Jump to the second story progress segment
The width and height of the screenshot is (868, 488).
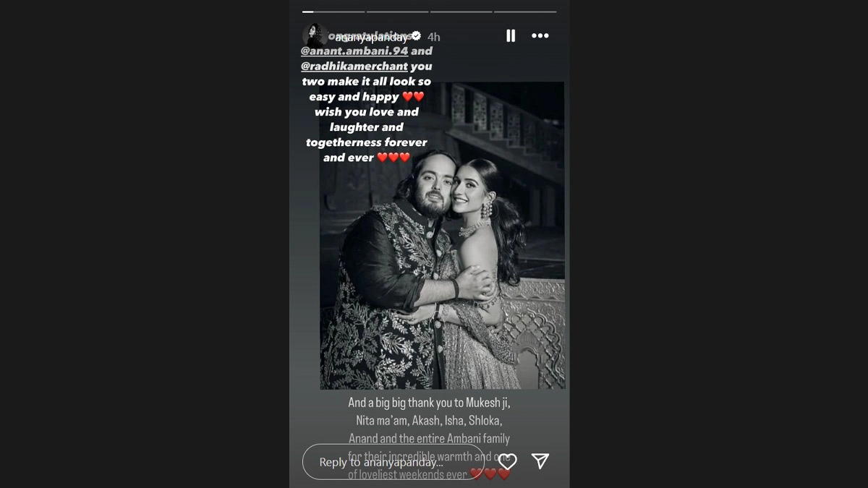(397, 12)
